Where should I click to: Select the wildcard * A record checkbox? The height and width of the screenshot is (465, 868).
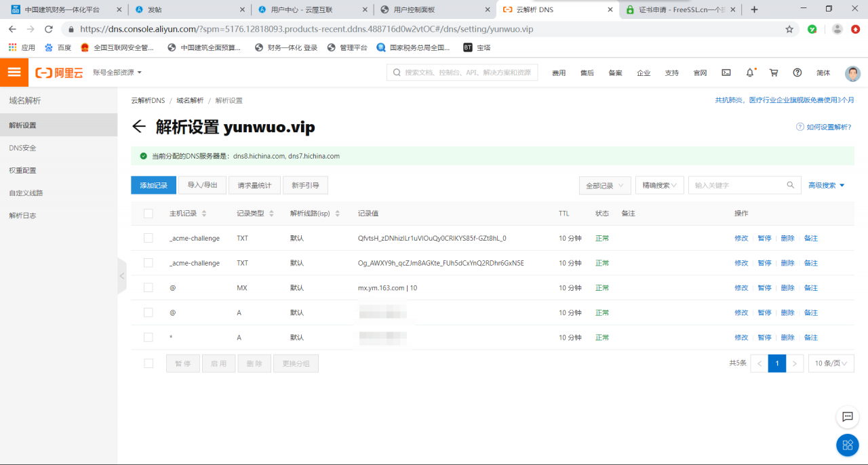[x=149, y=337]
